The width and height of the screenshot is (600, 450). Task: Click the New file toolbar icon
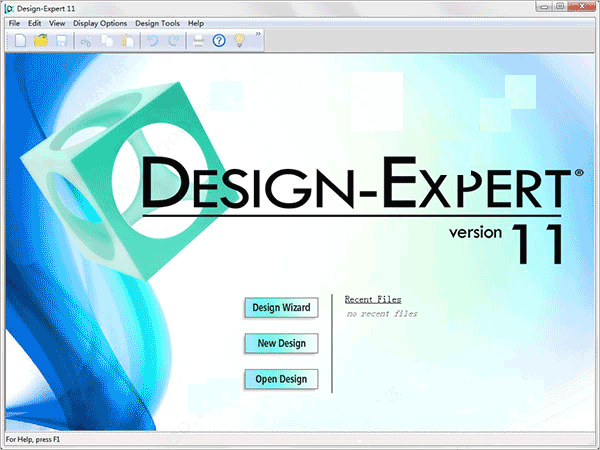point(20,41)
